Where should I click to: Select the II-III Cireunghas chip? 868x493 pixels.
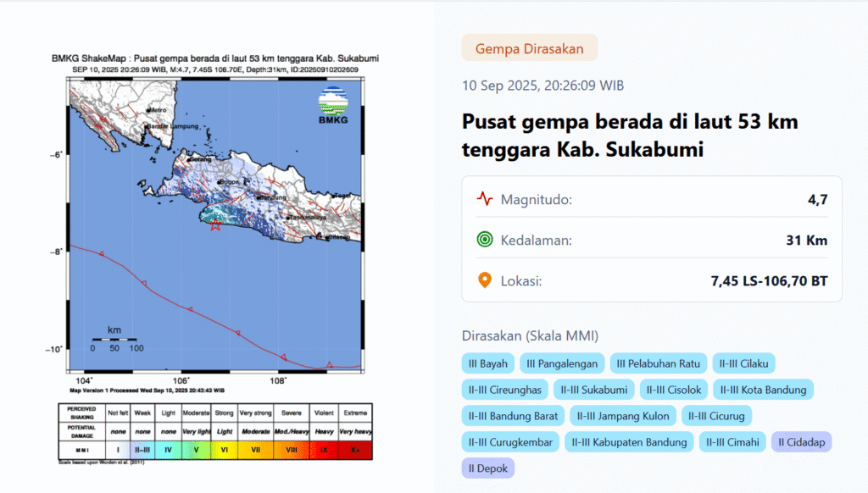(x=505, y=390)
